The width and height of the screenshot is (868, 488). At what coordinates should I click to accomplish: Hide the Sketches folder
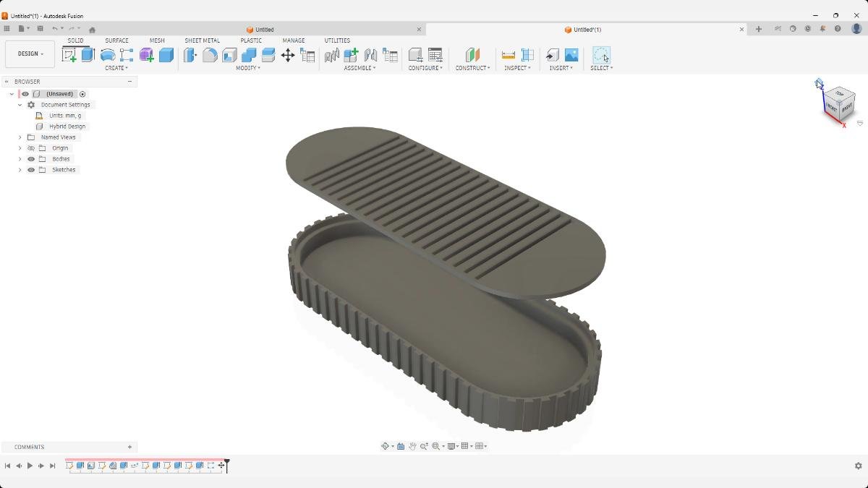click(x=30, y=169)
